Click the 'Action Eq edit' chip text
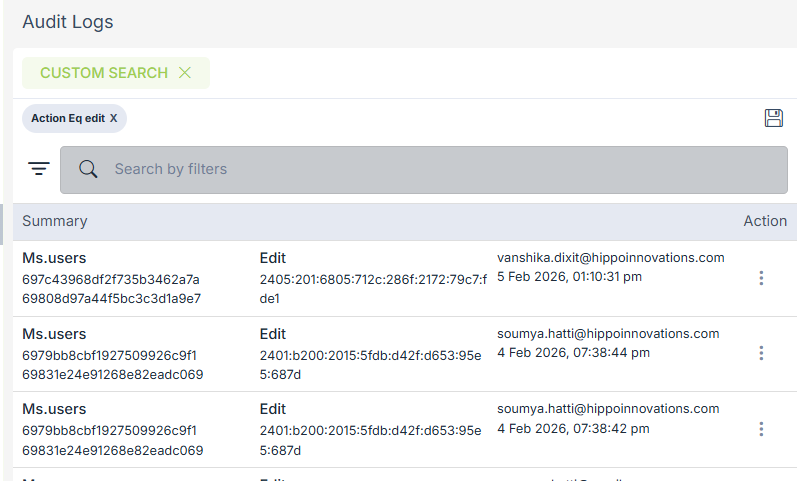 (67, 118)
